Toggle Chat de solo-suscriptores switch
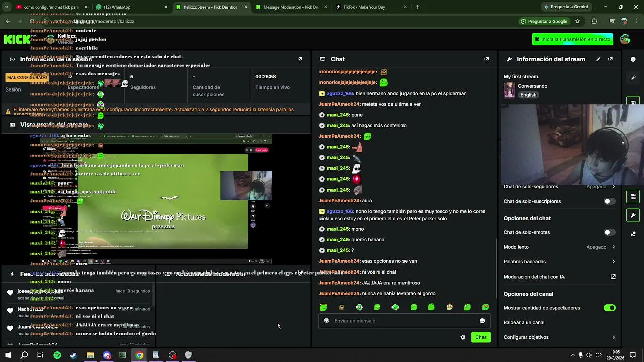Viewport: 644px width, 362px height. (609, 201)
